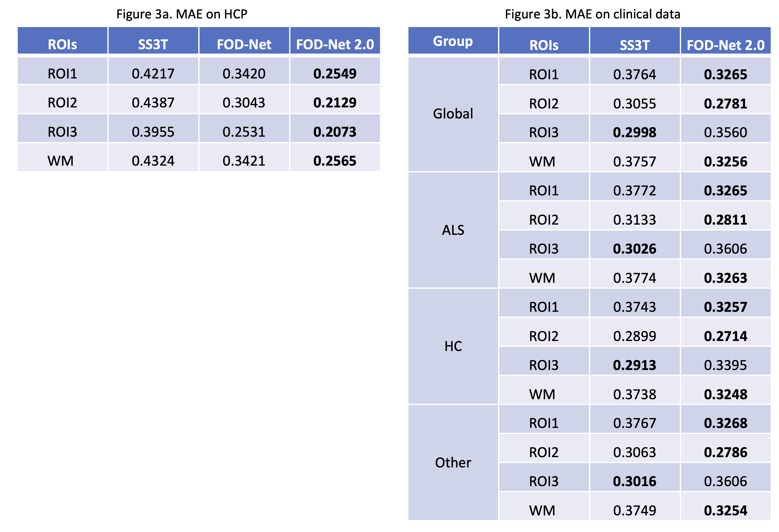
Task: Select the HC group cell
Action: tap(453, 346)
